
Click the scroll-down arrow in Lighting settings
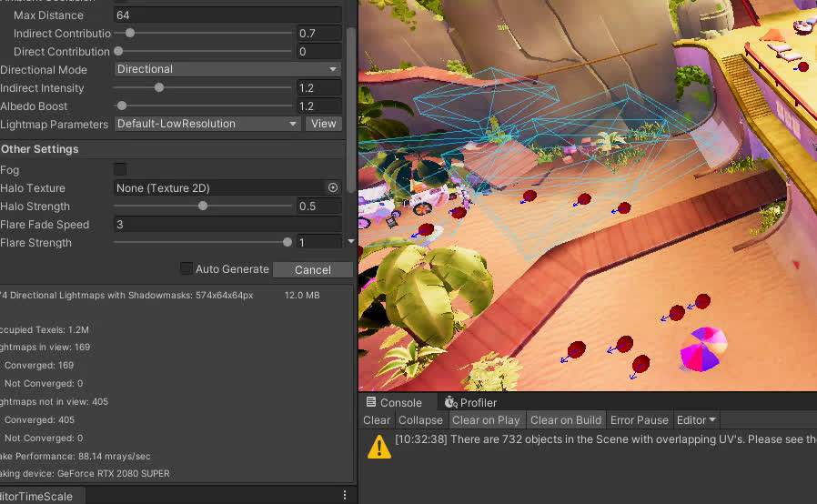pyautogui.click(x=351, y=242)
